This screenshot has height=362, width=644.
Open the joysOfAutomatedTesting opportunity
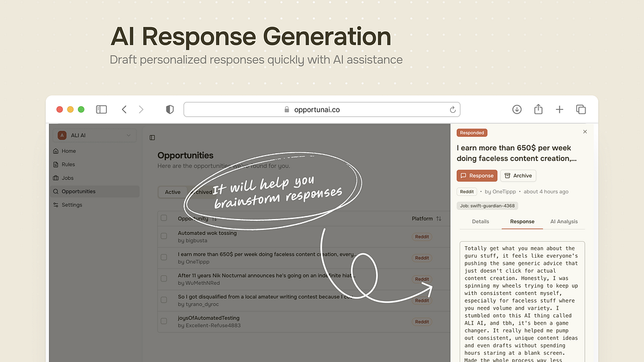click(x=208, y=318)
